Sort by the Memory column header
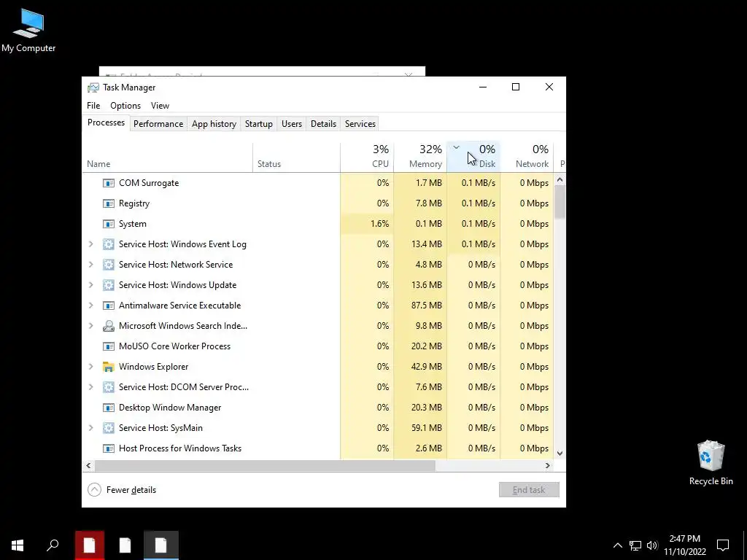Viewport: 747px width, 560px height. tap(420, 157)
